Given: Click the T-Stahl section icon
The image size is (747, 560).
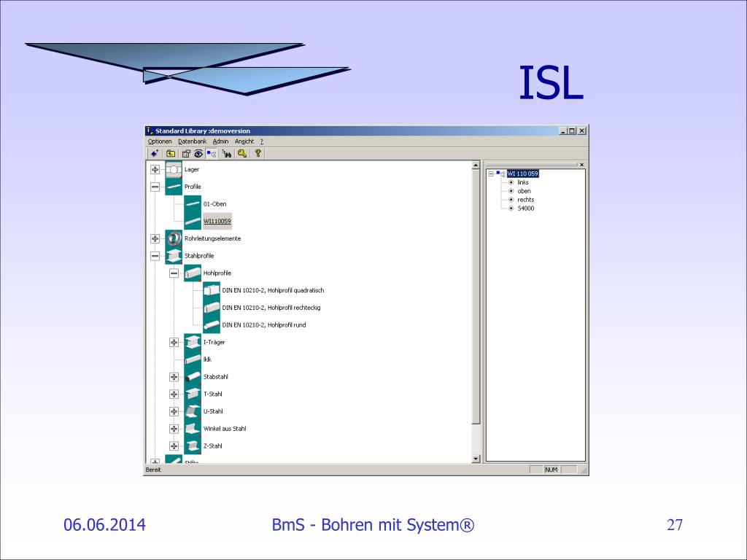Looking at the screenshot, I should (x=193, y=394).
